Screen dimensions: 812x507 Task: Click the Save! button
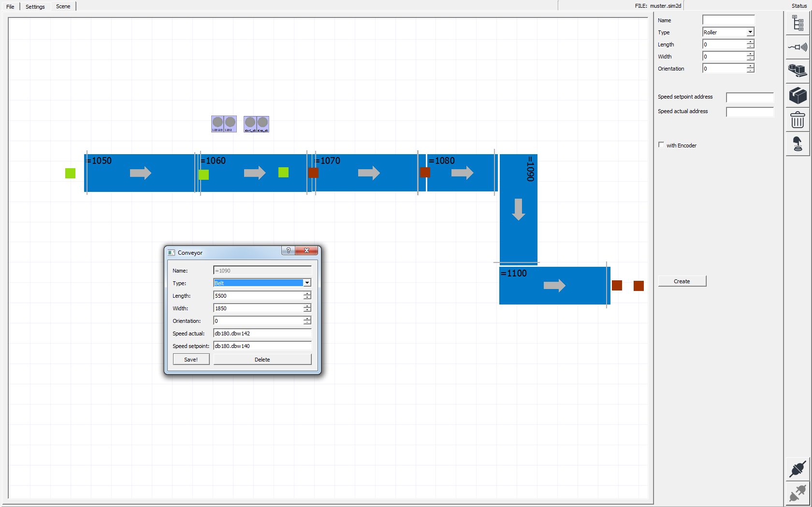[191, 359]
